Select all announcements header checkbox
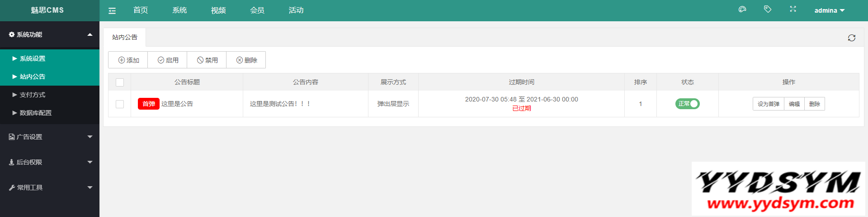This screenshot has height=217, width=868. (120, 82)
